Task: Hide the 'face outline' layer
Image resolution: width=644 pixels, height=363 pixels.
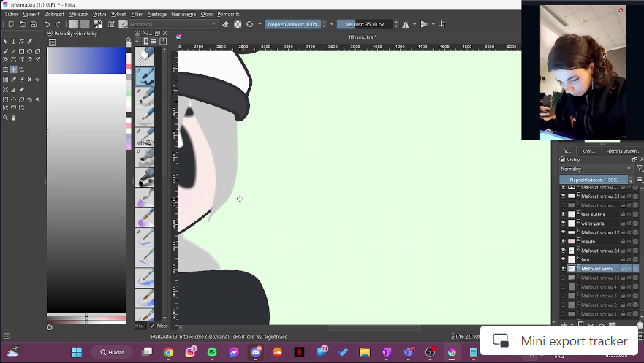Action: pyautogui.click(x=563, y=214)
